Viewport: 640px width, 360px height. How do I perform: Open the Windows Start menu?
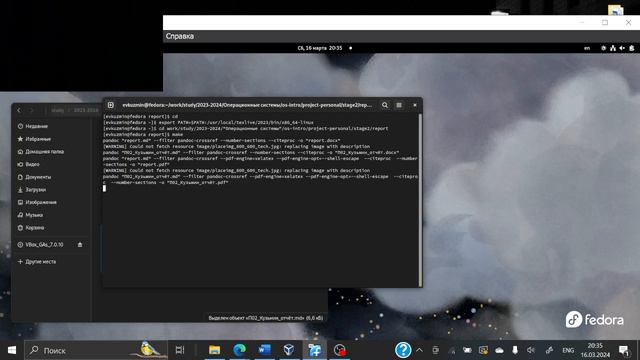[12, 350]
